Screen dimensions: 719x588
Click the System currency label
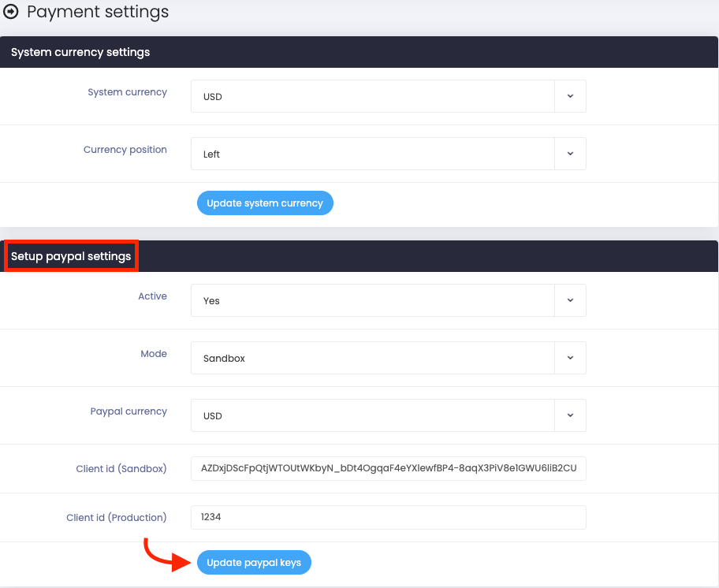tap(128, 92)
